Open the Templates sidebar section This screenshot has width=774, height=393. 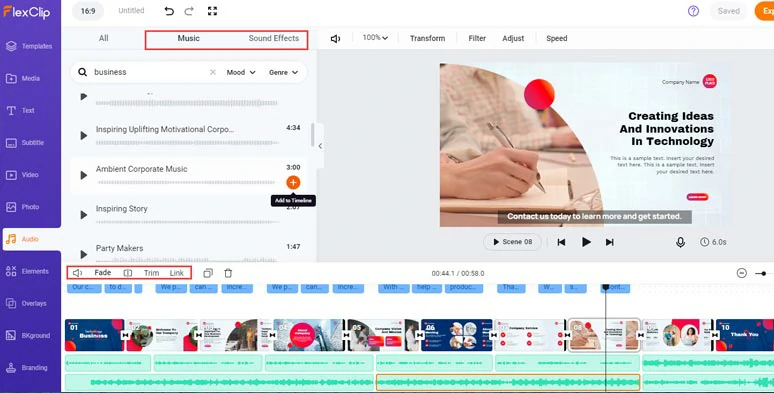tap(30, 46)
